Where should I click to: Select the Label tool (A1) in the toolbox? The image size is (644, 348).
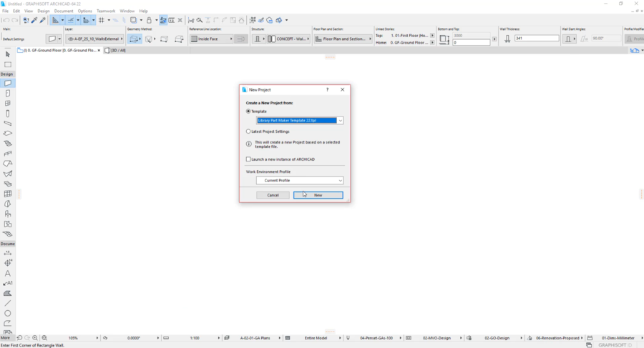coord(7,283)
